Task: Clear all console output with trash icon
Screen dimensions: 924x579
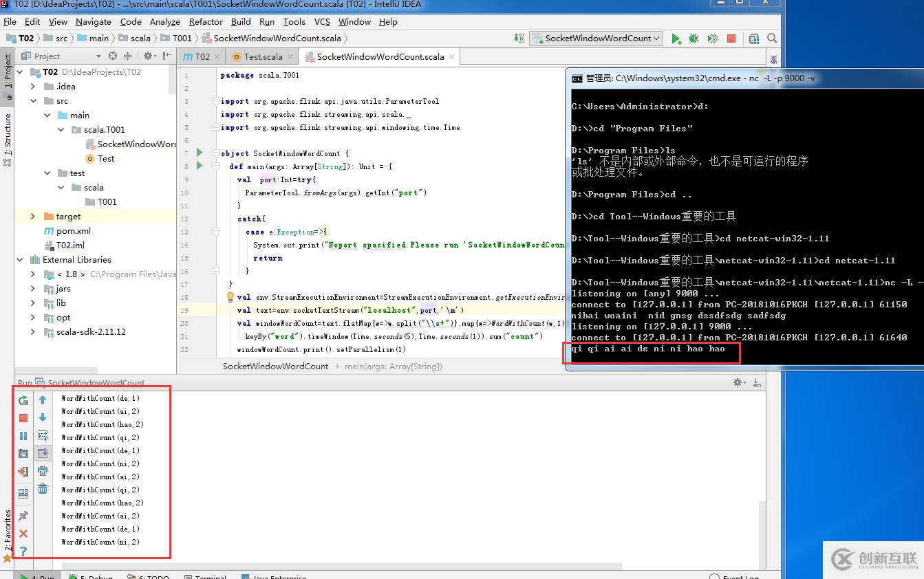Action: coord(43,489)
